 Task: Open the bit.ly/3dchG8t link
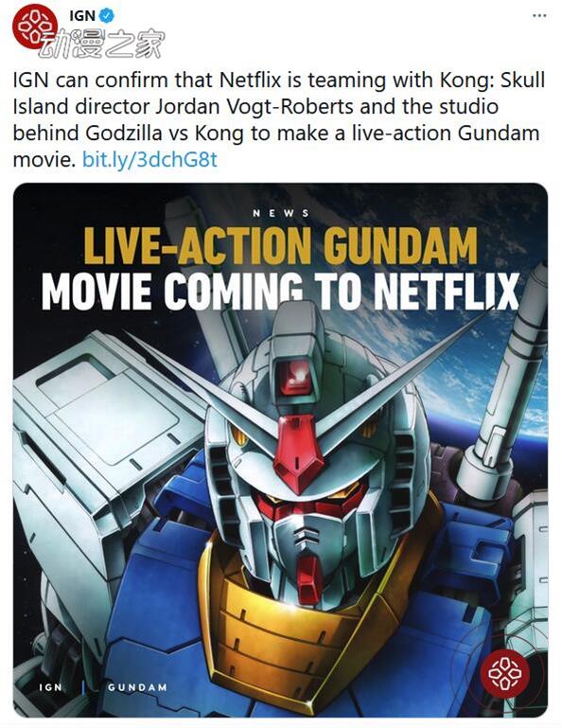click(x=149, y=160)
